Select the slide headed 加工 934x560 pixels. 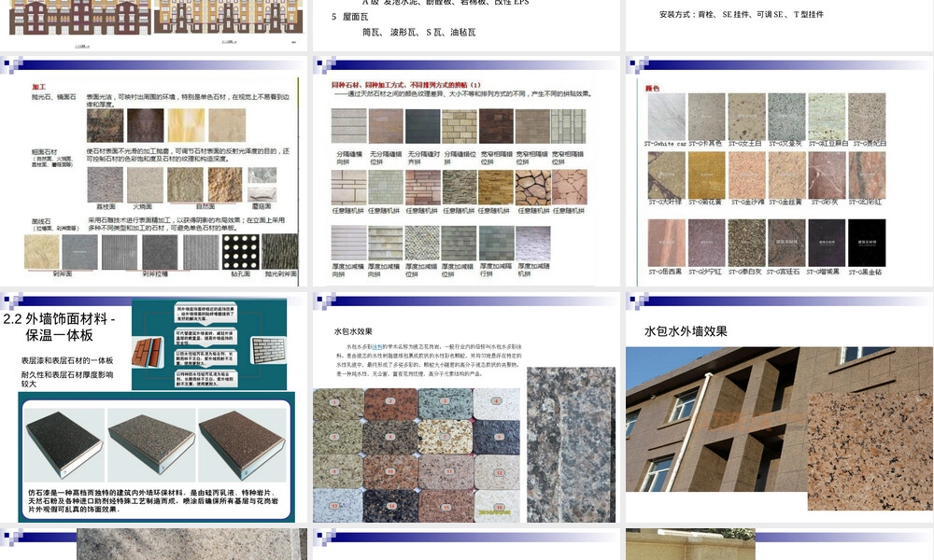(x=154, y=172)
